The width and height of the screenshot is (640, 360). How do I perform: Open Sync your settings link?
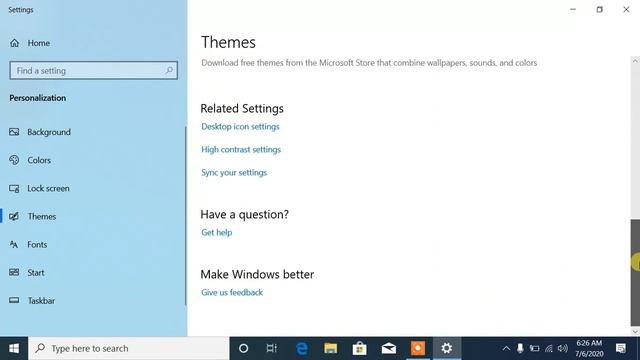click(234, 172)
